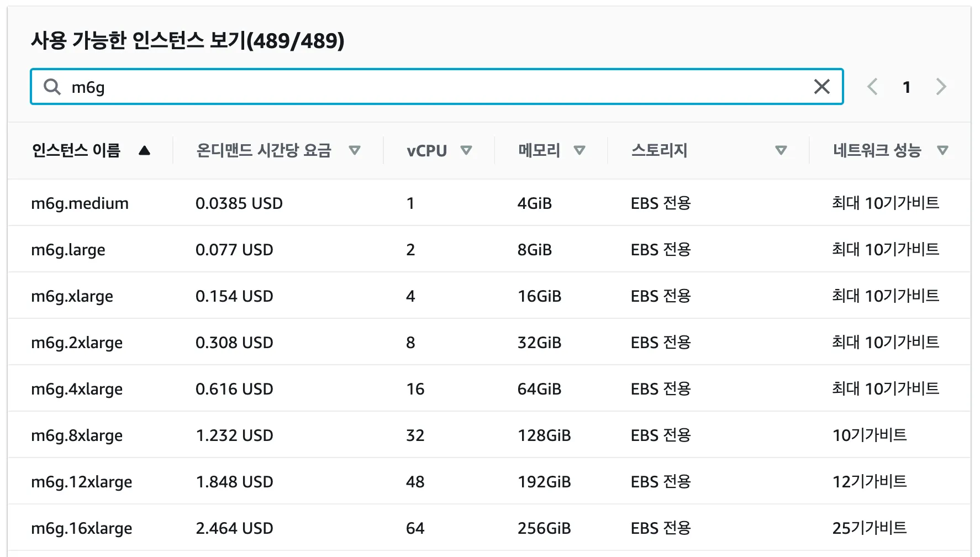Image resolution: width=980 pixels, height=557 pixels.
Task: Pick m6g.16xlarge with 64 vCPU
Action: click(81, 528)
